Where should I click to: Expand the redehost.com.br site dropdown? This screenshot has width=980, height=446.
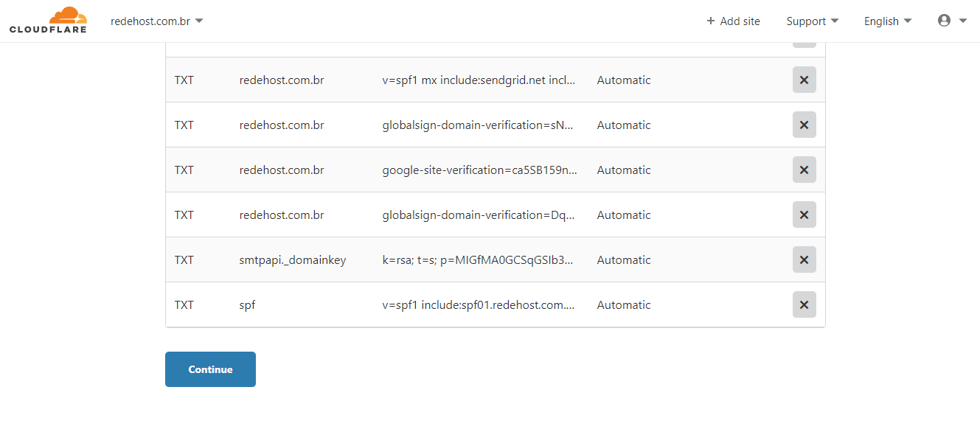(x=156, y=21)
